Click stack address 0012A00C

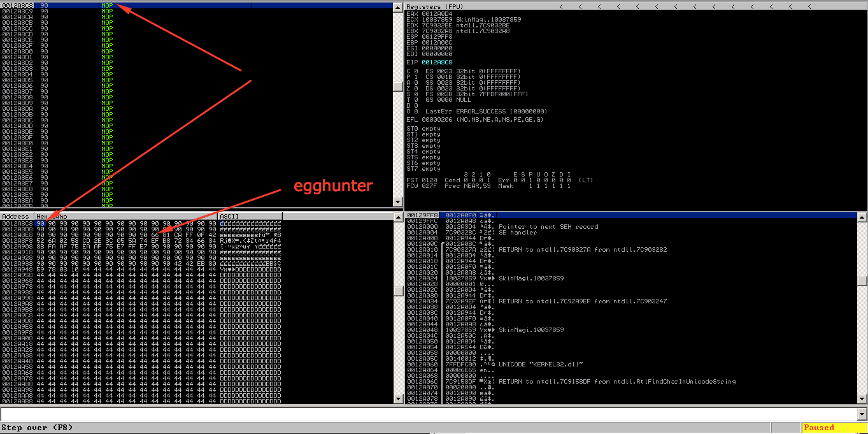click(422, 244)
